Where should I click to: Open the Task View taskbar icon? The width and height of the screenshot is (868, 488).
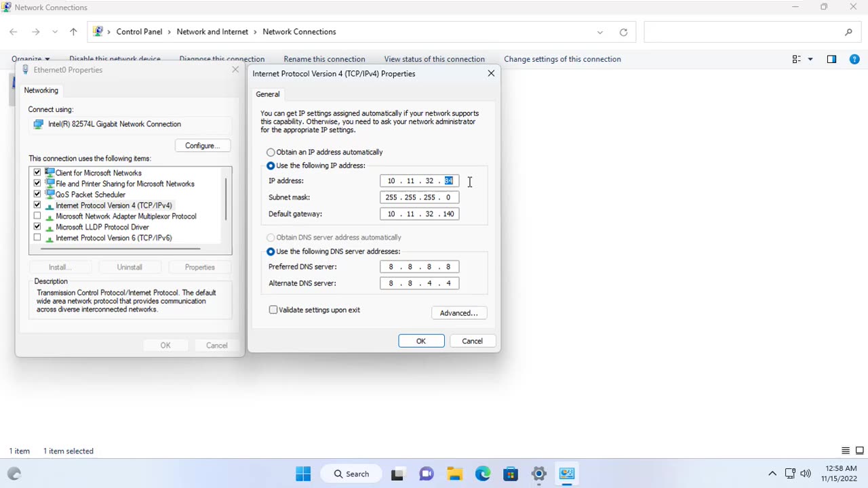[397, 474]
